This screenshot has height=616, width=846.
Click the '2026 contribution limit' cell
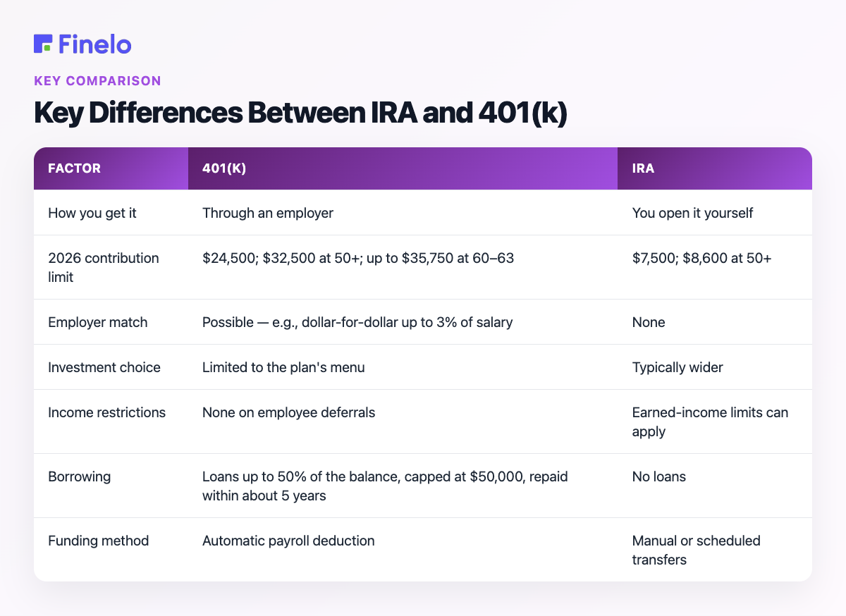[x=111, y=267]
